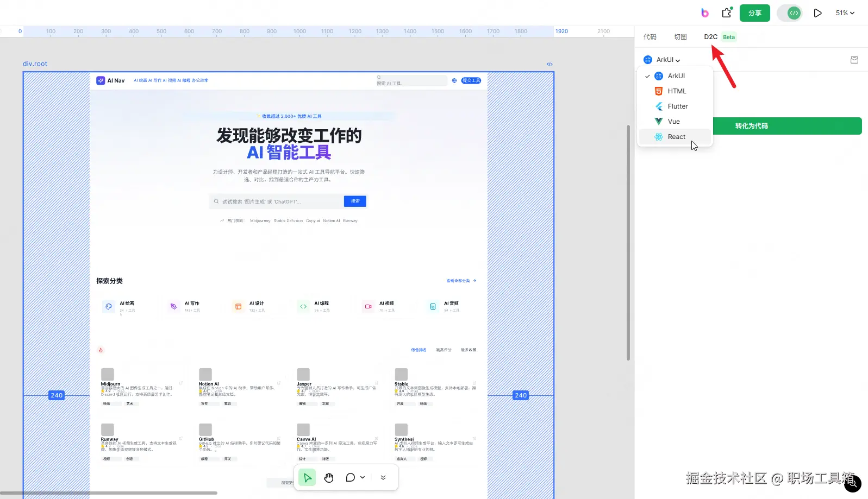Screen dimensions: 868x499
Task: Choose ArkUI in the framework list
Action: 675,76
